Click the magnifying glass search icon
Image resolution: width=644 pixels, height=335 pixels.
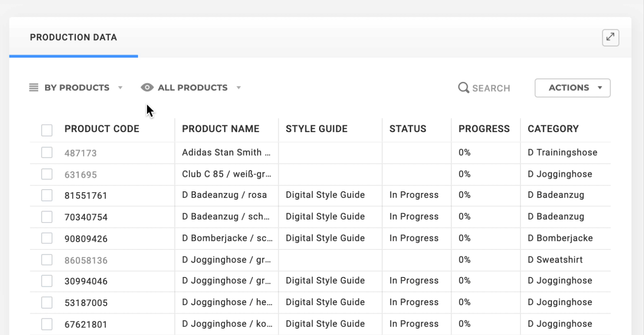(463, 88)
